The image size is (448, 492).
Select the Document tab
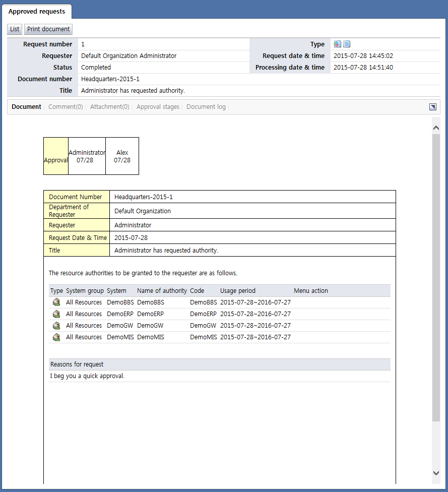tap(26, 107)
